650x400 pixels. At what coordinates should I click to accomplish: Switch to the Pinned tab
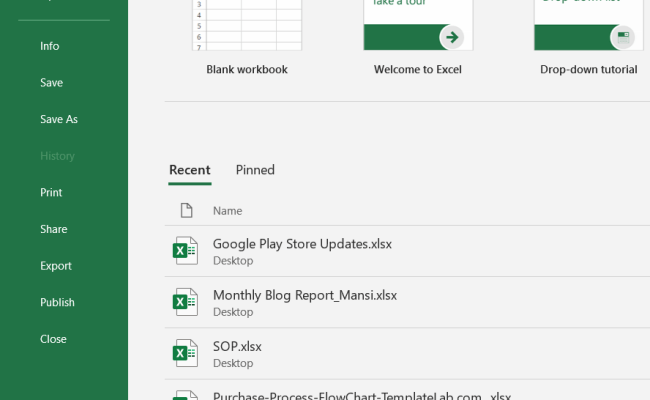pyautogui.click(x=255, y=170)
